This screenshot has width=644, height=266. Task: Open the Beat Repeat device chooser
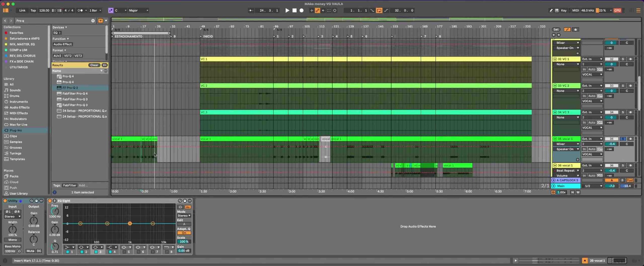566,171
